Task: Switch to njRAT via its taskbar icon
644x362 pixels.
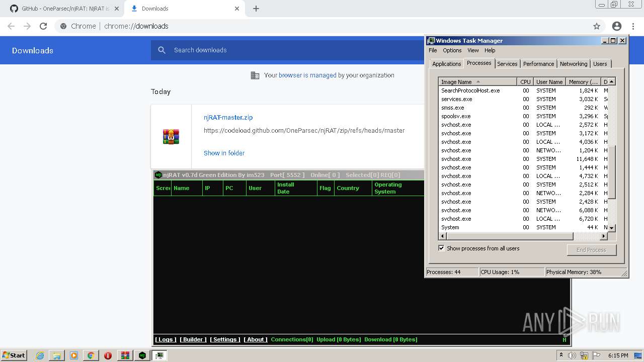Action: click(x=142, y=355)
